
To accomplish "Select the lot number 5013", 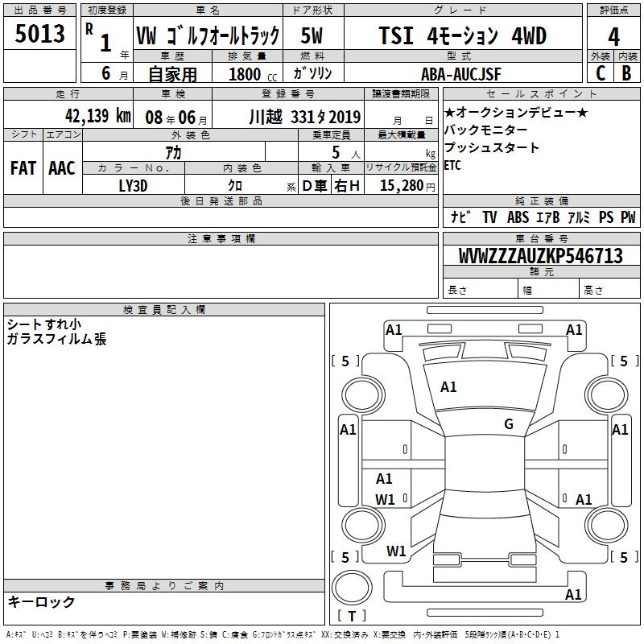I will pyautogui.click(x=39, y=33).
